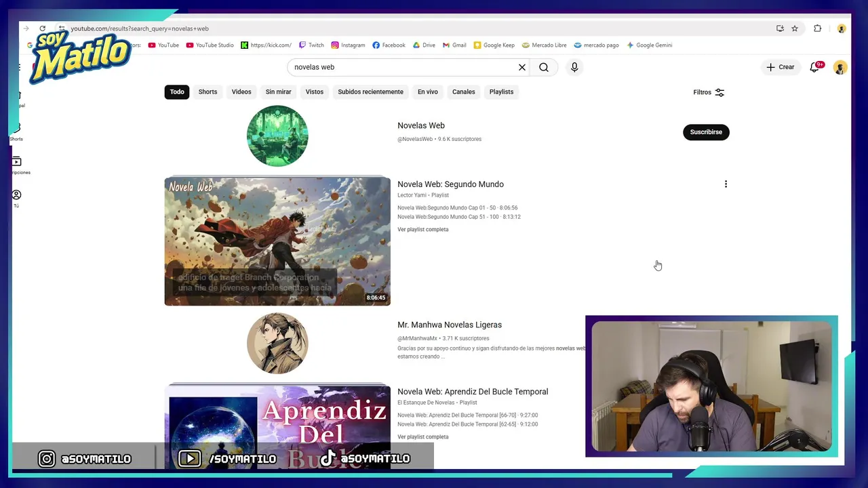
Task: Open the Filtros options
Action: [709, 92]
